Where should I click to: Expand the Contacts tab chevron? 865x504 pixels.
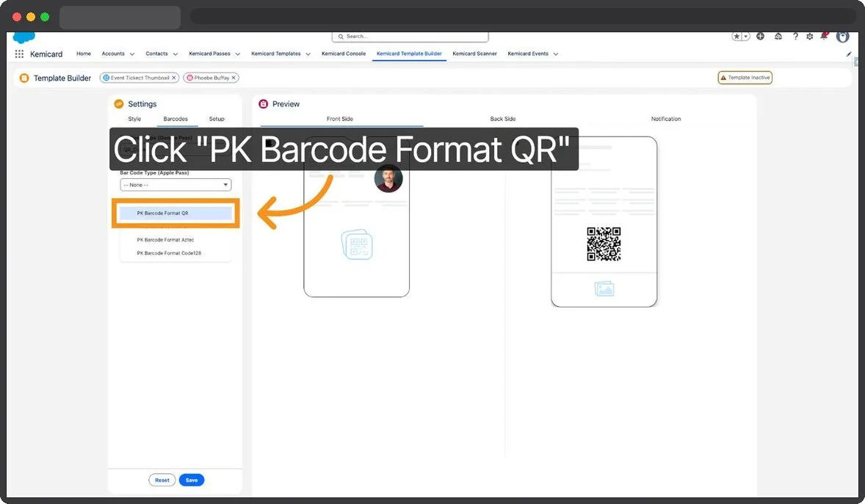[175, 54]
